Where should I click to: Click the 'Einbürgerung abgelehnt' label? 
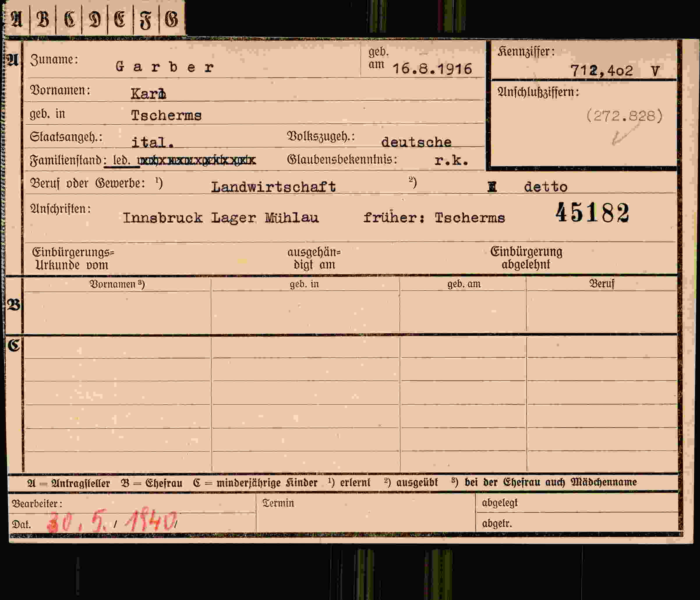click(526, 258)
